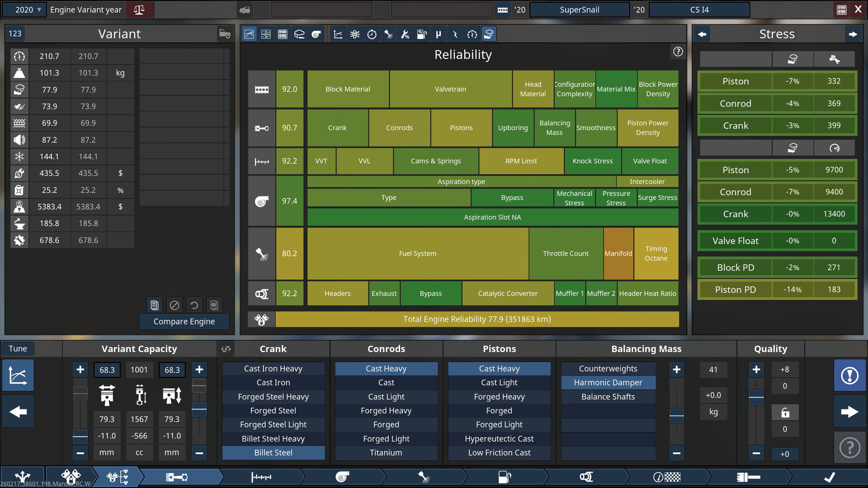This screenshot has height=488, width=868.
Task: Click the balancing mass slider handle
Action: pyautogui.click(x=676, y=415)
